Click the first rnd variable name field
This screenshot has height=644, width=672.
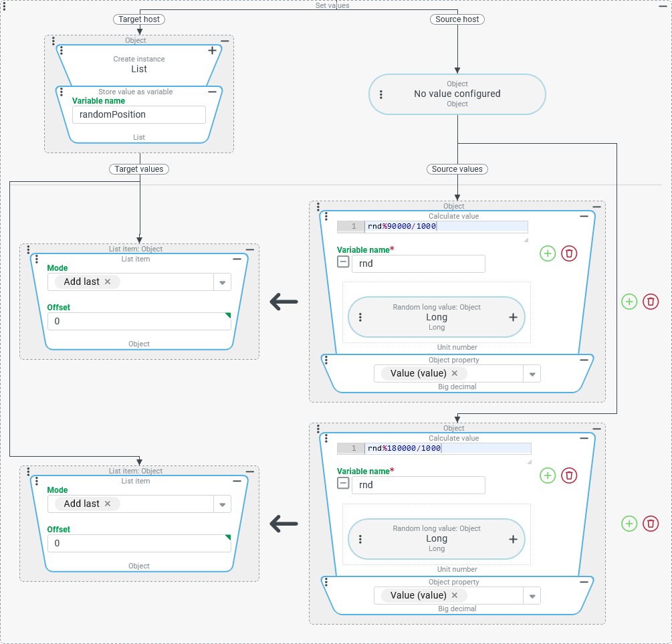(419, 263)
